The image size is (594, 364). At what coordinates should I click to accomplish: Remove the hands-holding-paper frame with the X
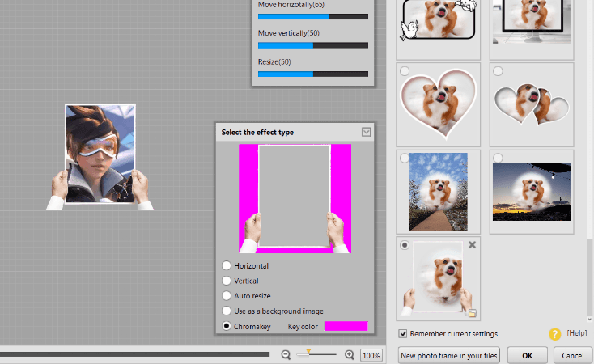[x=472, y=245]
